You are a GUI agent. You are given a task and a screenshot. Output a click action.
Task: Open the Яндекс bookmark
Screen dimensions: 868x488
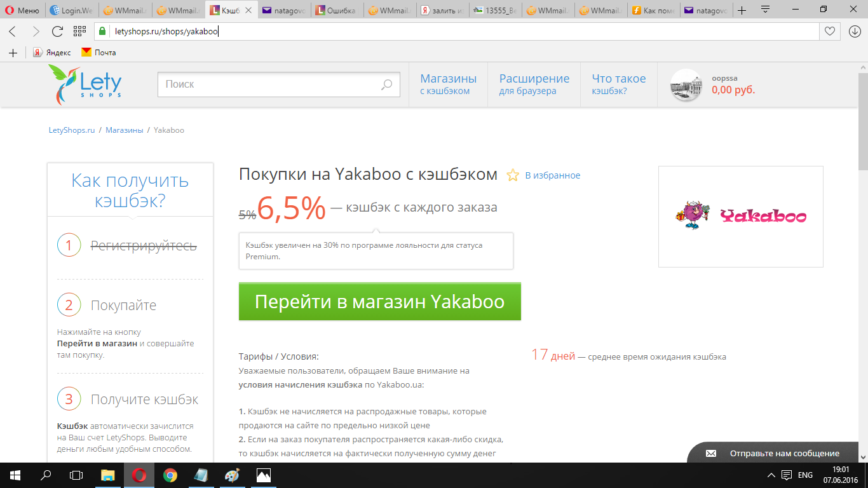click(52, 53)
